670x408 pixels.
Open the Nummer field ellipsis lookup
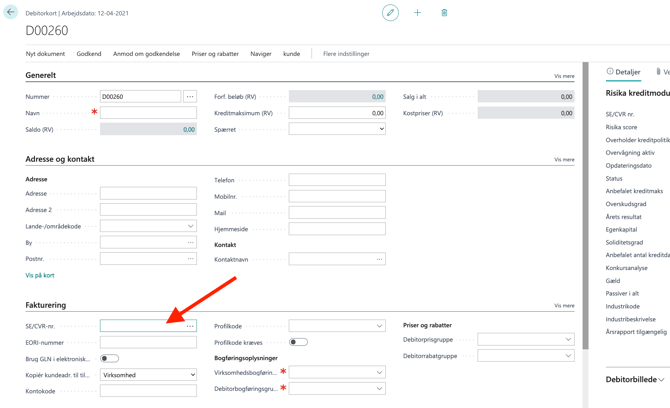tap(190, 97)
